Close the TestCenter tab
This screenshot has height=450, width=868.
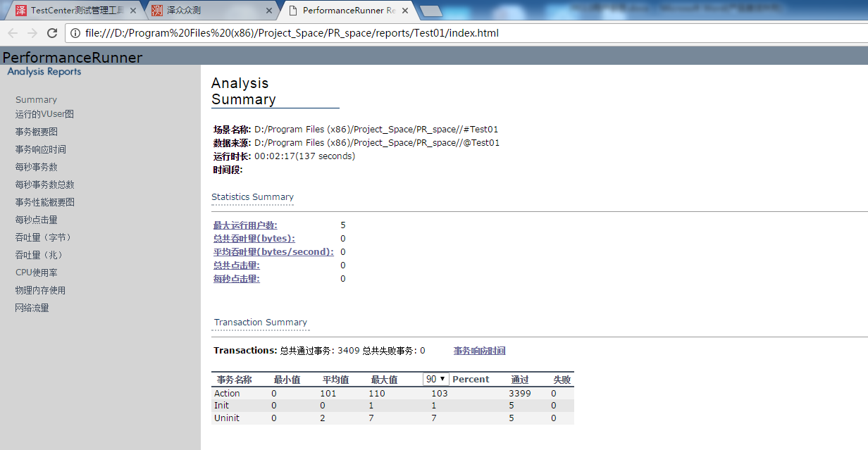point(132,11)
